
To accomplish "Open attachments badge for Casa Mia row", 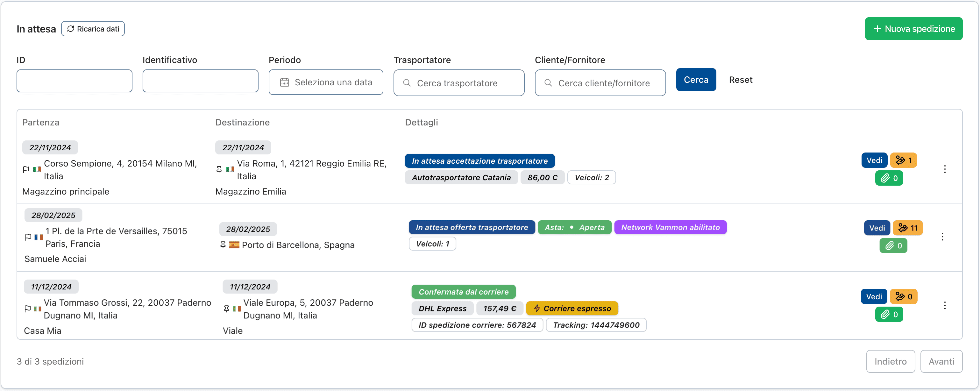I will point(889,315).
